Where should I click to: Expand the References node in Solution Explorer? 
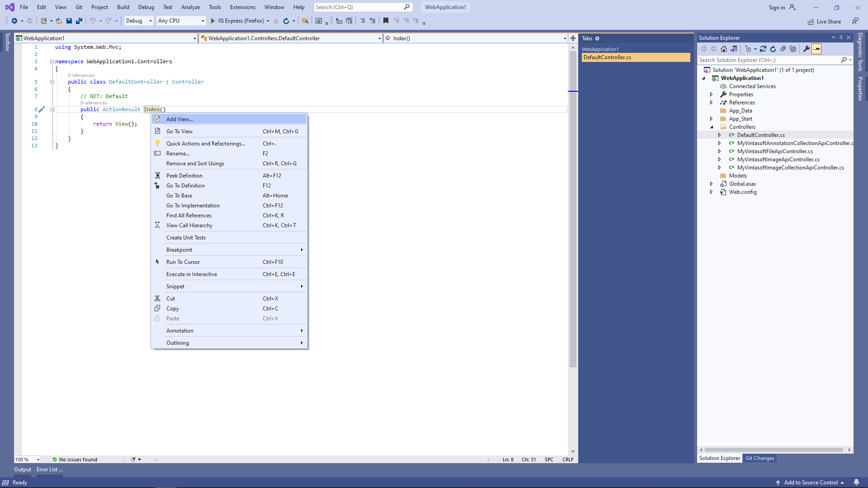pos(711,103)
